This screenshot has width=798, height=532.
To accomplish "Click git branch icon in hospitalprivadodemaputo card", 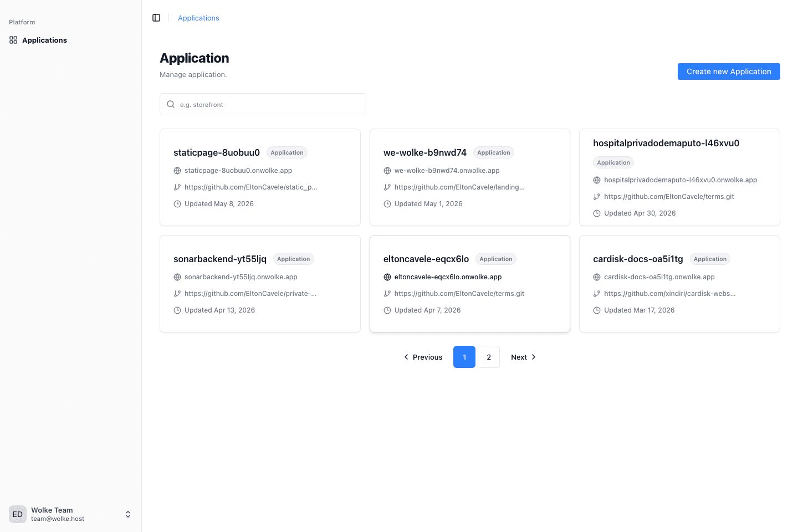I will click(597, 197).
